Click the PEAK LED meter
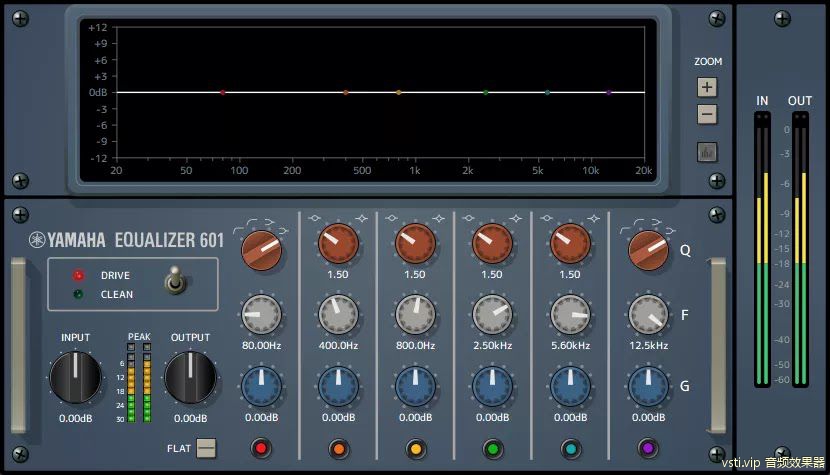 point(139,382)
